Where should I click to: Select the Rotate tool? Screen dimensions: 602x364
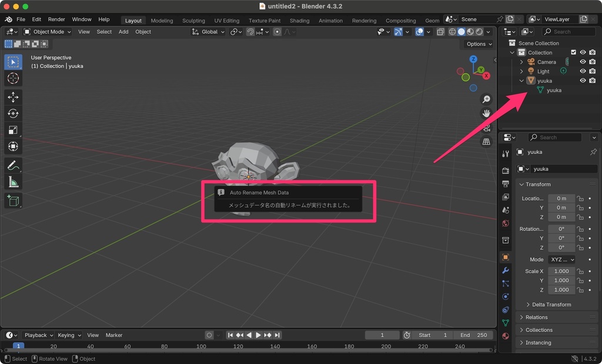pos(13,114)
